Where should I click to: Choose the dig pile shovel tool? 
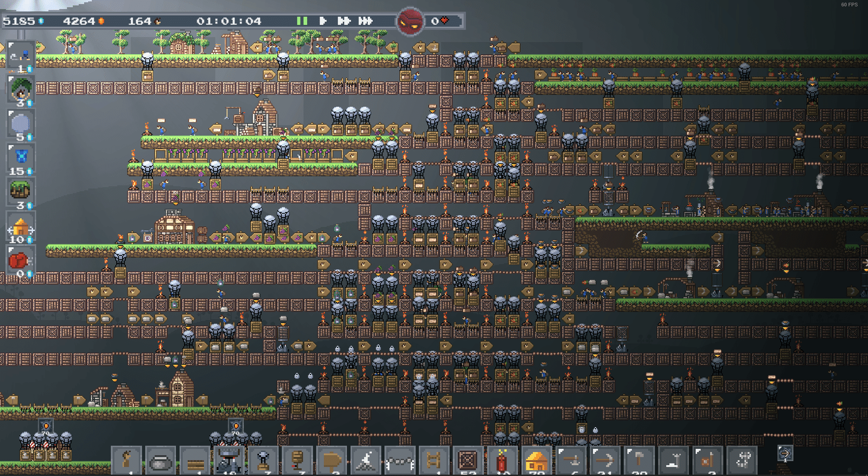pos(366,461)
